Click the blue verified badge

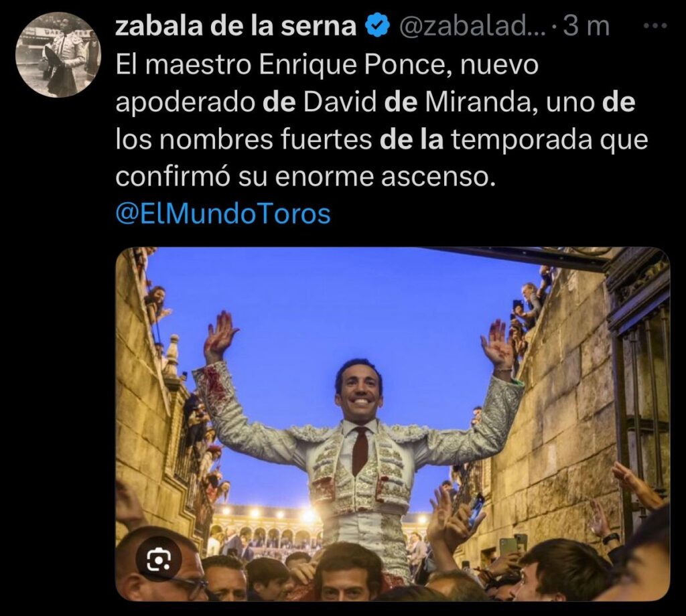(x=377, y=26)
